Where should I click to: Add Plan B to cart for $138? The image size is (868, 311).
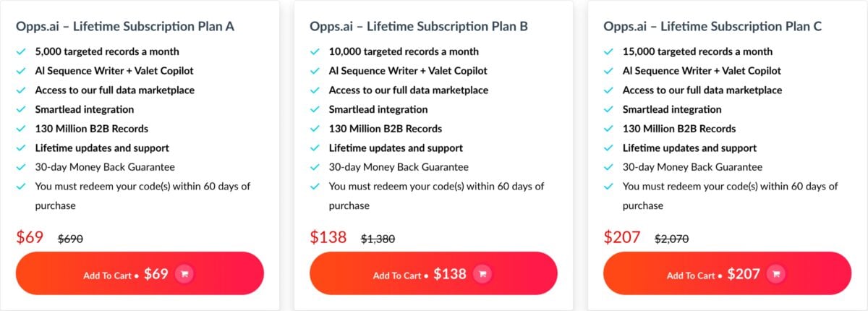click(x=433, y=273)
